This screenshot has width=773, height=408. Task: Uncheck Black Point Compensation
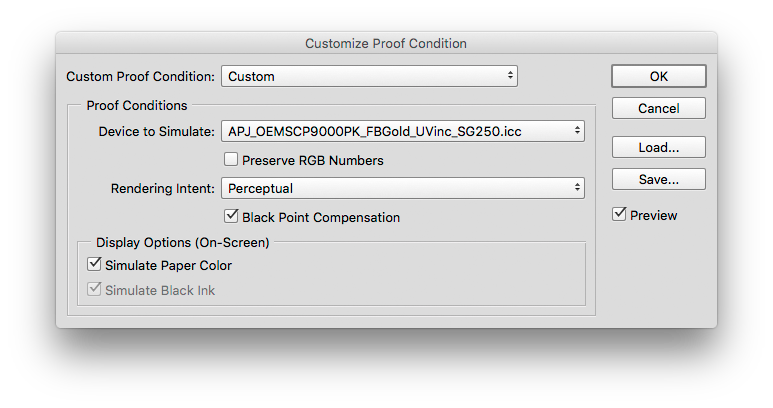231,216
